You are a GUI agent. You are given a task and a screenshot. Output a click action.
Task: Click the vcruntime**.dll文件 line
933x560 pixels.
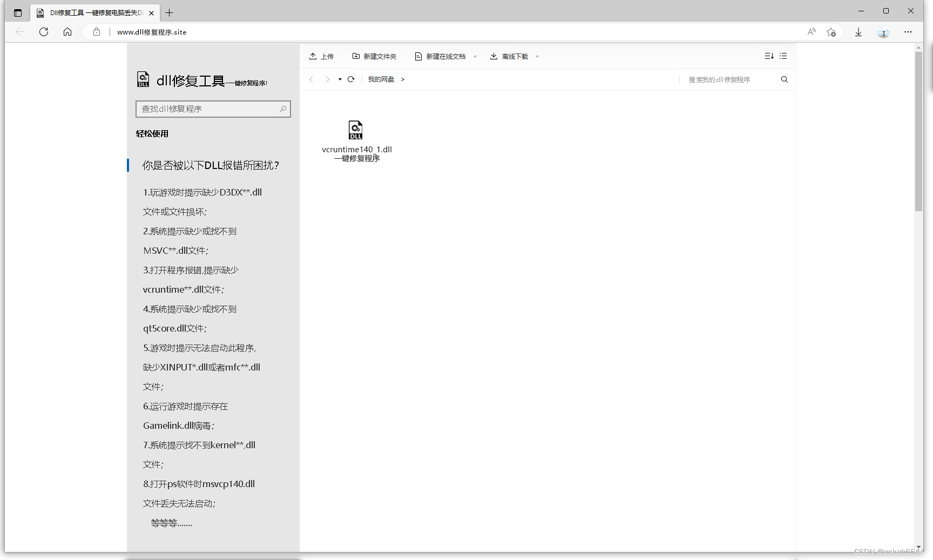point(184,289)
